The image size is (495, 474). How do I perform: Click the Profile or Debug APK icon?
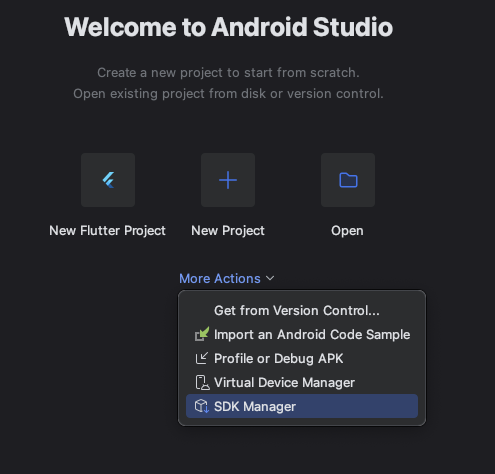(x=202, y=358)
